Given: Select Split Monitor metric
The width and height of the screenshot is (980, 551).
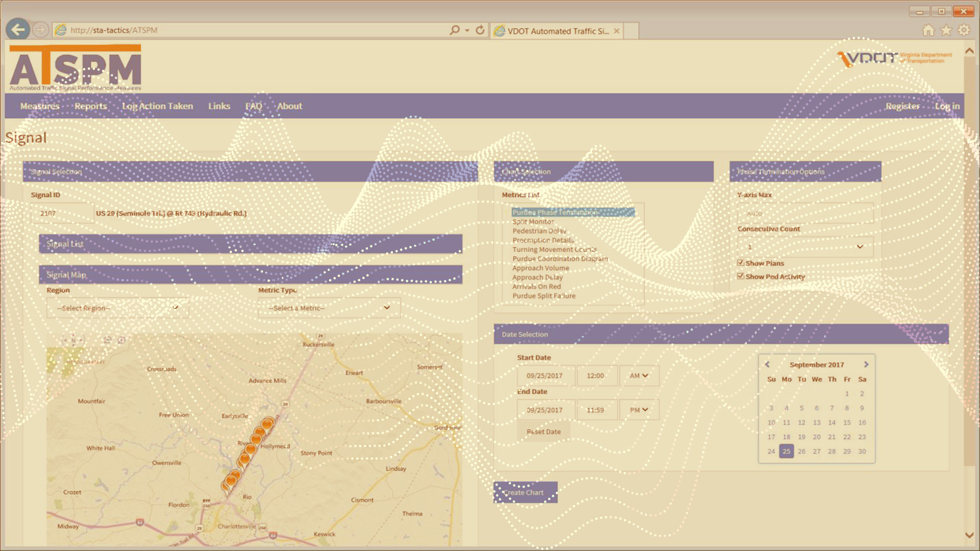Looking at the screenshot, I should [x=533, y=221].
